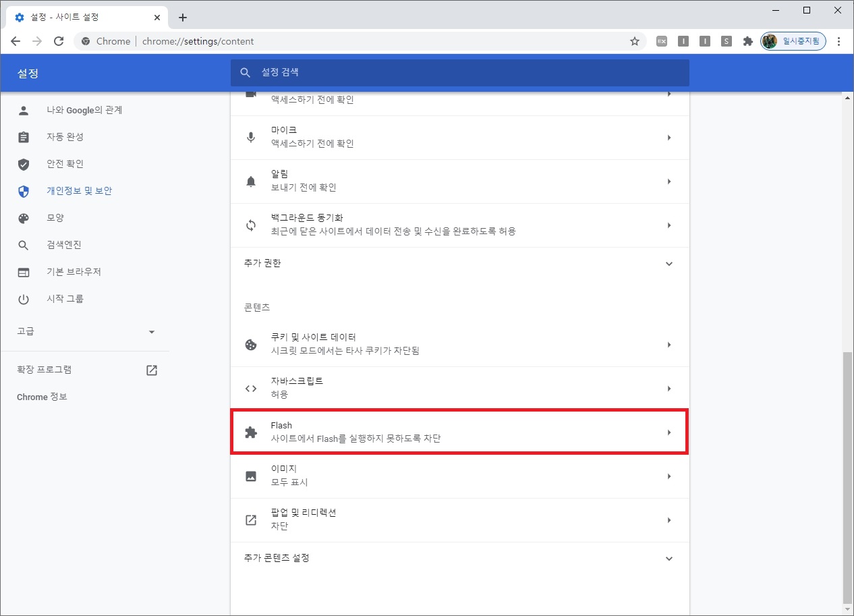Click the search magnifier in settings search
The width and height of the screenshot is (854, 616).
pos(246,72)
